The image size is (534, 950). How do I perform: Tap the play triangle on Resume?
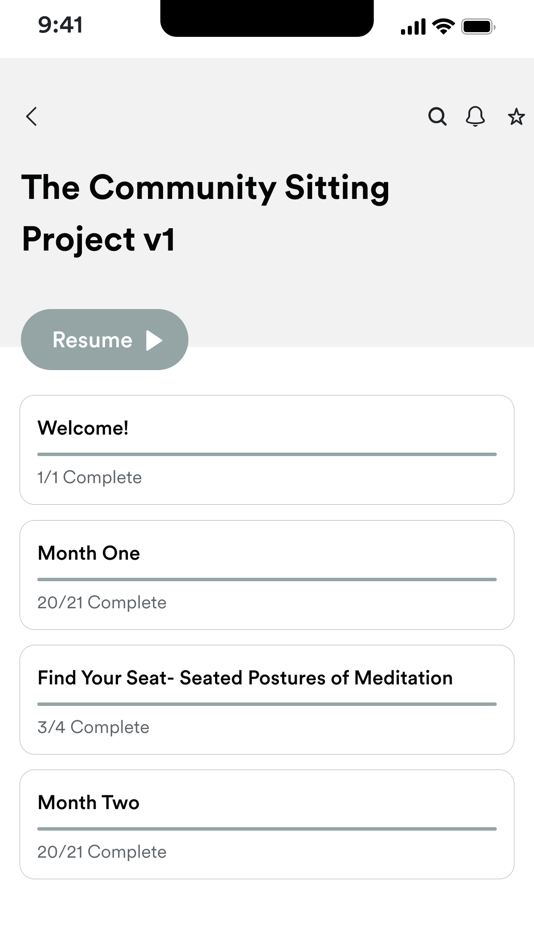[x=154, y=340]
